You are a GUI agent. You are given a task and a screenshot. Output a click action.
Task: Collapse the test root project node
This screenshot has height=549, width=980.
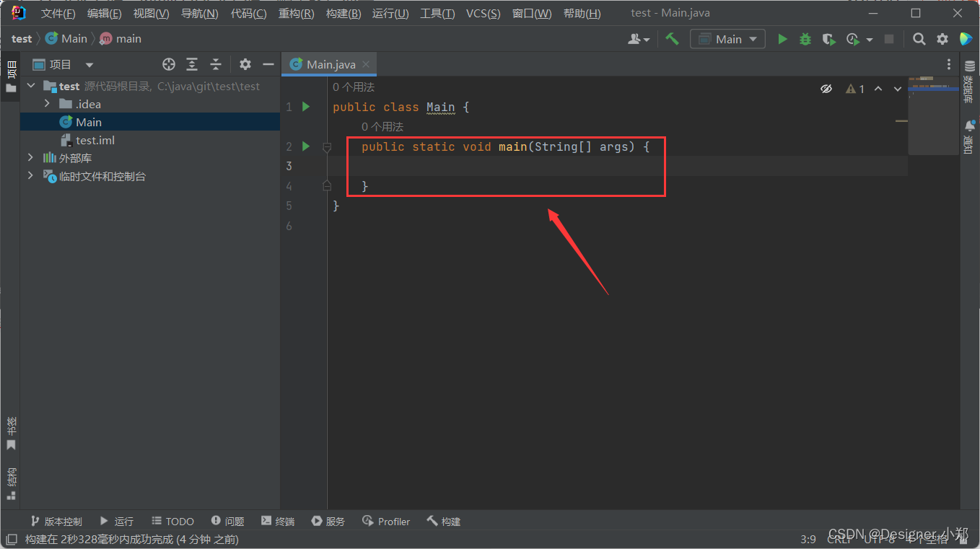point(31,86)
